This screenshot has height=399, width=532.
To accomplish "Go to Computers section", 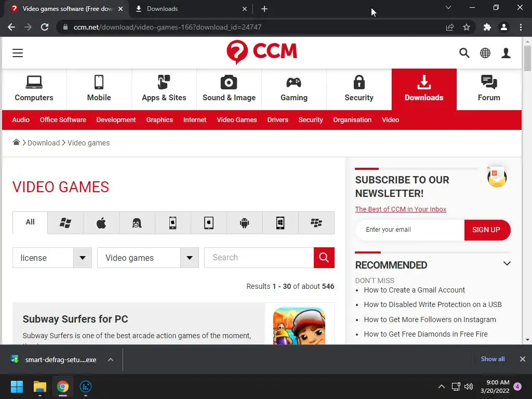I will tap(34, 89).
